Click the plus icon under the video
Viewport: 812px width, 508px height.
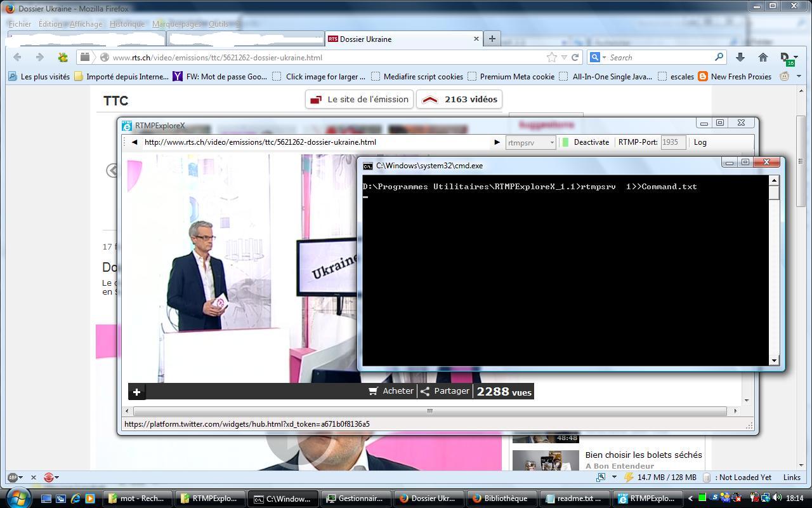(136, 392)
